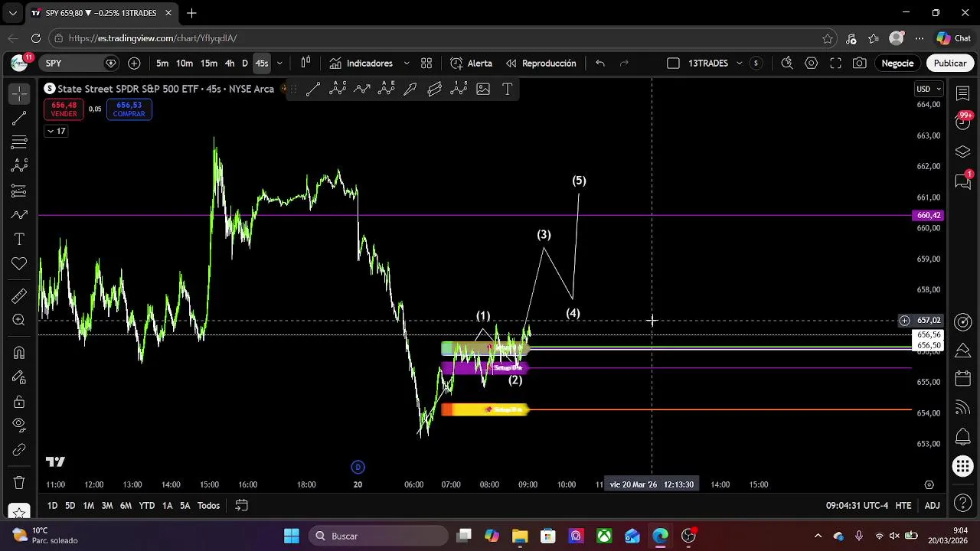980x551 pixels.
Task: Select the text tool in left sidebar
Action: pos(19,240)
